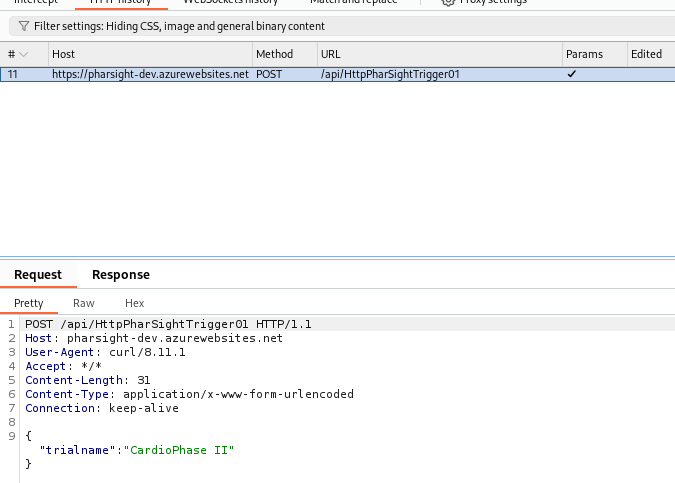
Task: Click the filter funnel icon
Action: [22, 26]
